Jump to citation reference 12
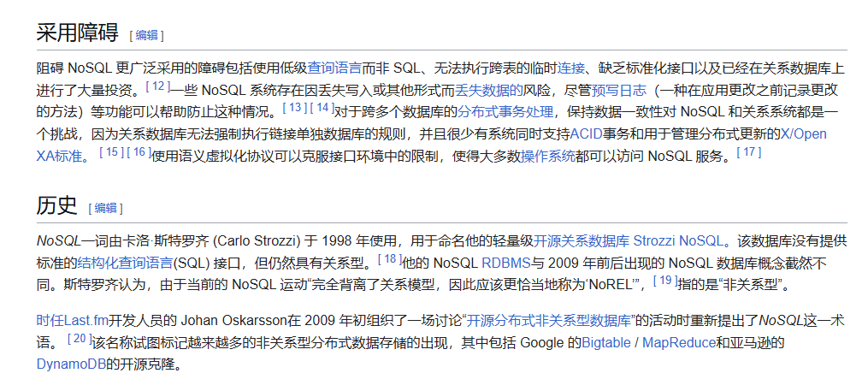This screenshot has height=385, width=868. (x=157, y=86)
